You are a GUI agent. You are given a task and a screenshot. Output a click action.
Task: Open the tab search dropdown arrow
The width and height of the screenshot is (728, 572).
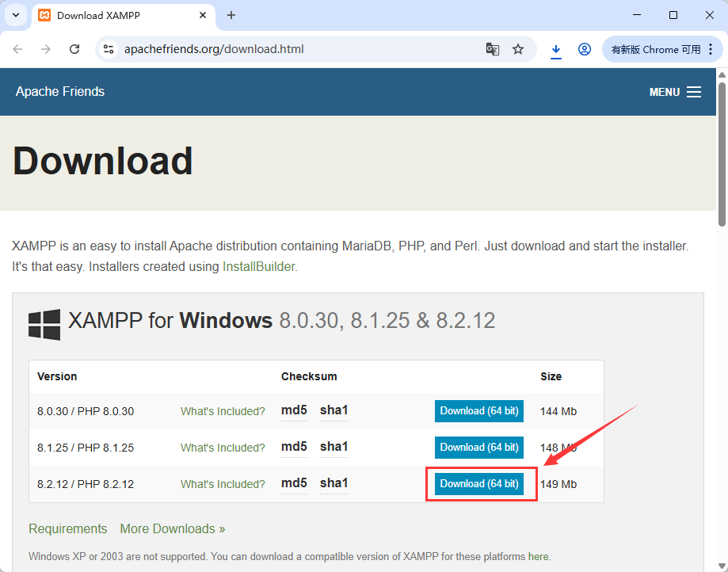pos(16,15)
